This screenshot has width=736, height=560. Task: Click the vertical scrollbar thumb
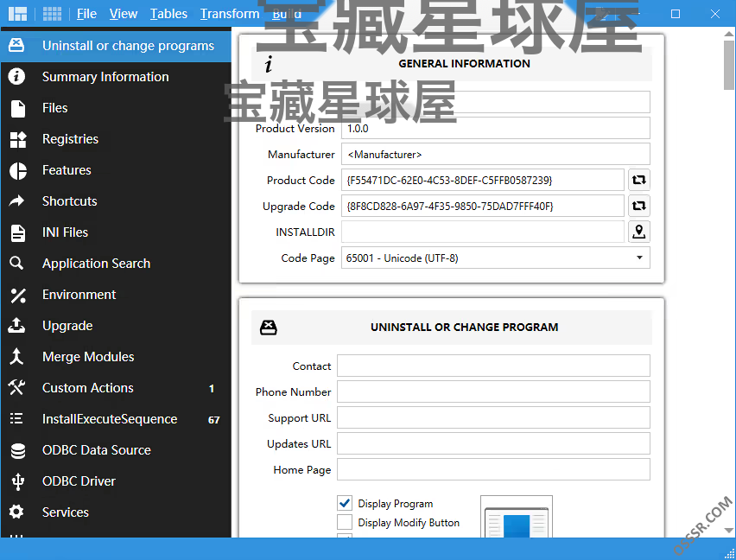pos(729,65)
